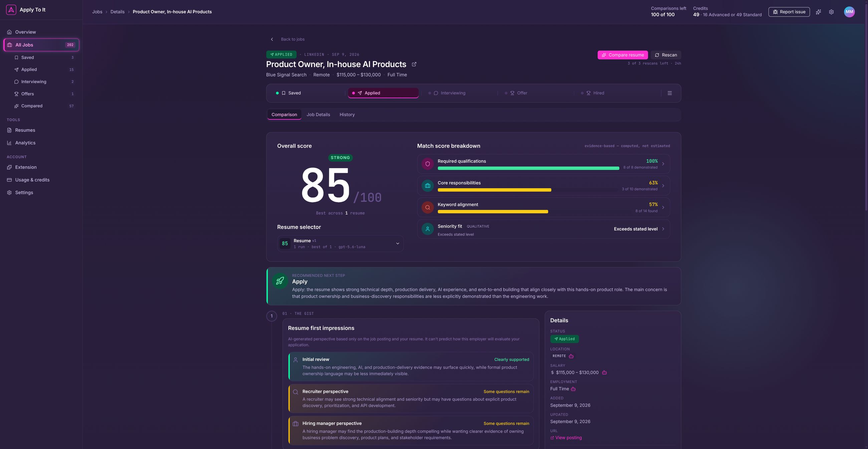Open Analytics in the sidebar
This screenshot has width=868, height=449.
(x=41, y=143)
